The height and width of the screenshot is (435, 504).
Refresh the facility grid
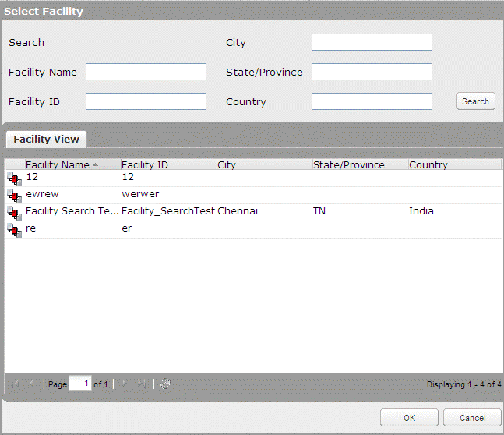[165, 384]
